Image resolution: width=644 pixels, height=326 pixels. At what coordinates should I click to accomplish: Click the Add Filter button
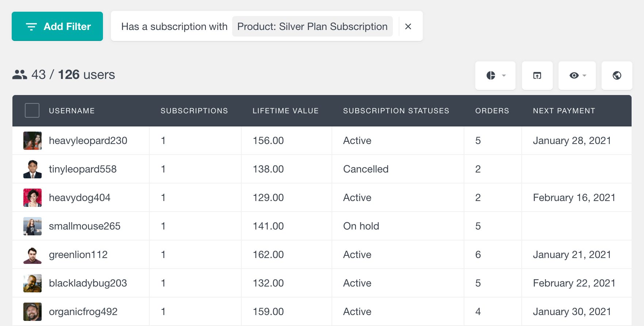[57, 26]
